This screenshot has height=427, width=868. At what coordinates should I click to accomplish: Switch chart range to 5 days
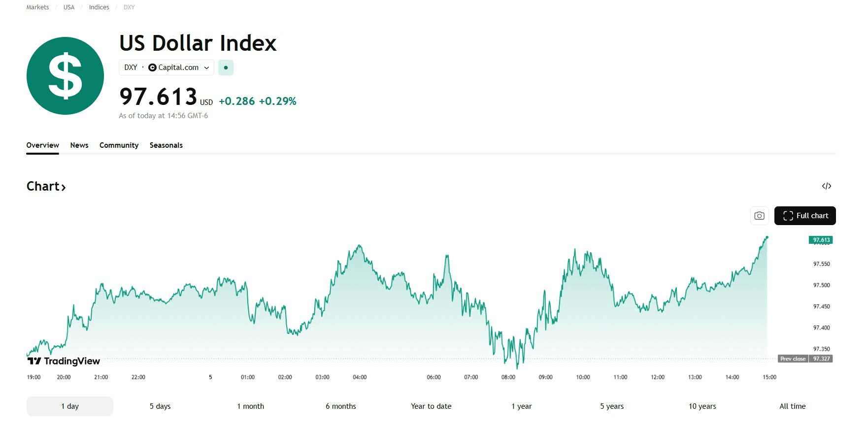tap(160, 406)
